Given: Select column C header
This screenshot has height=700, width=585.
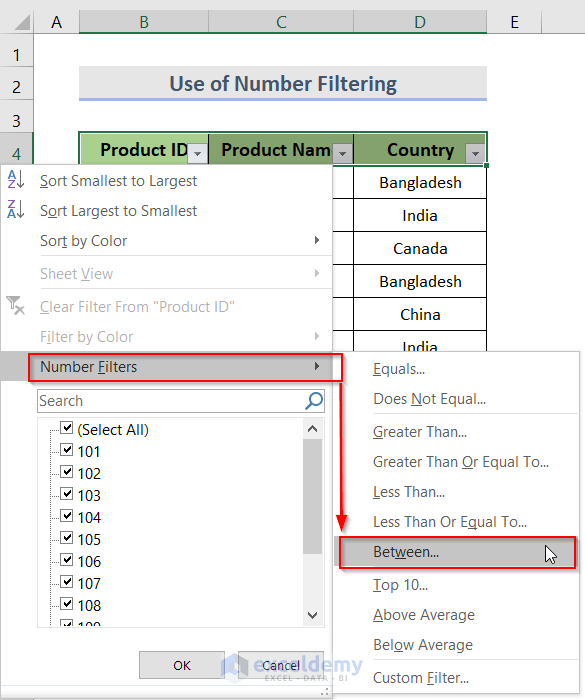Looking at the screenshot, I should pos(281,21).
